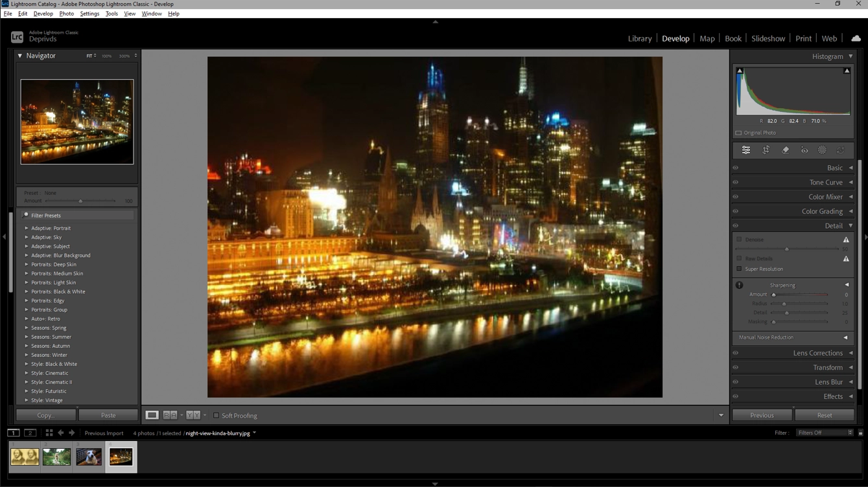Click the Copy button

[45, 414]
